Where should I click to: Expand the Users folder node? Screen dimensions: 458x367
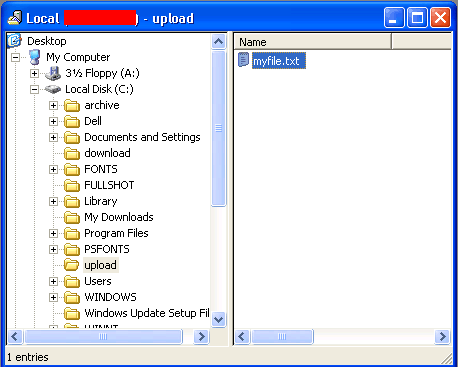53,281
